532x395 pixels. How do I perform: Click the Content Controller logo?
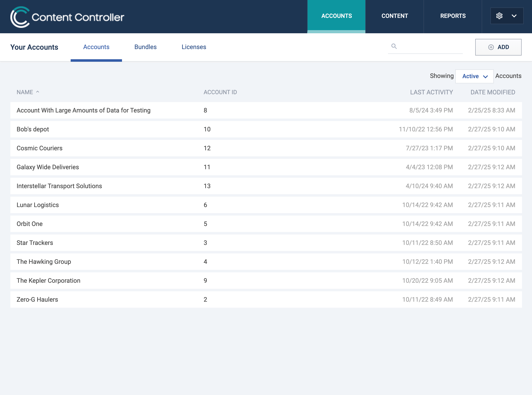pos(67,17)
